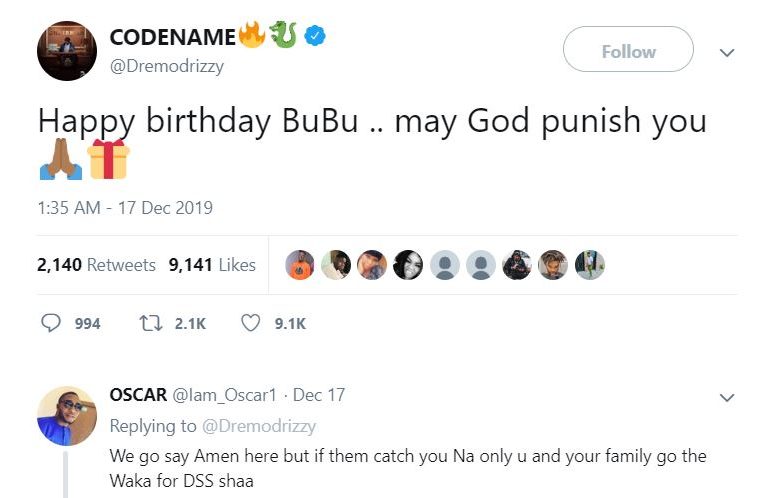The image size is (770, 498).
Task: Open the @Iam_Oscar1 username link
Action: [x=228, y=395]
